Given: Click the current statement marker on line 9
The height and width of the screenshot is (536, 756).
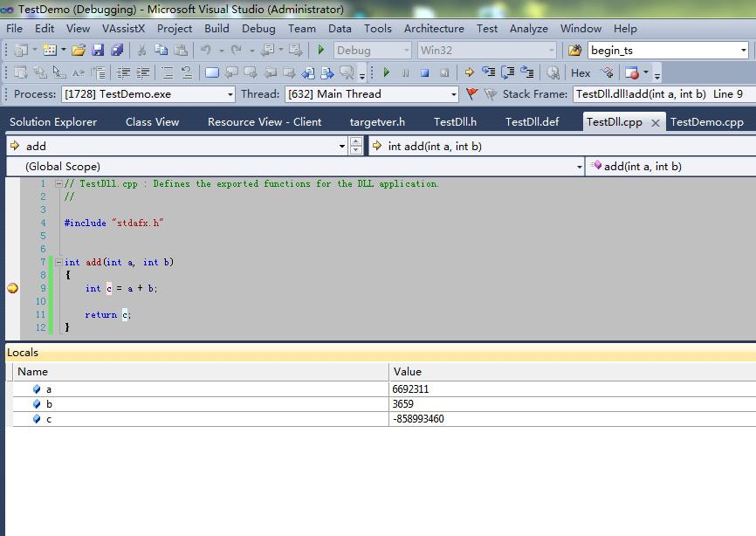Looking at the screenshot, I should tap(12, 288).
